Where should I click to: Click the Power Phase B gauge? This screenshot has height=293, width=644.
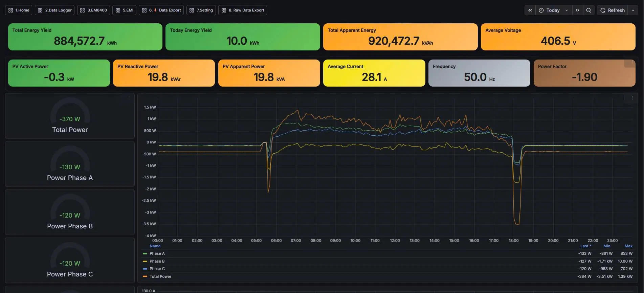pyautogui.click(x=70, y=212)
